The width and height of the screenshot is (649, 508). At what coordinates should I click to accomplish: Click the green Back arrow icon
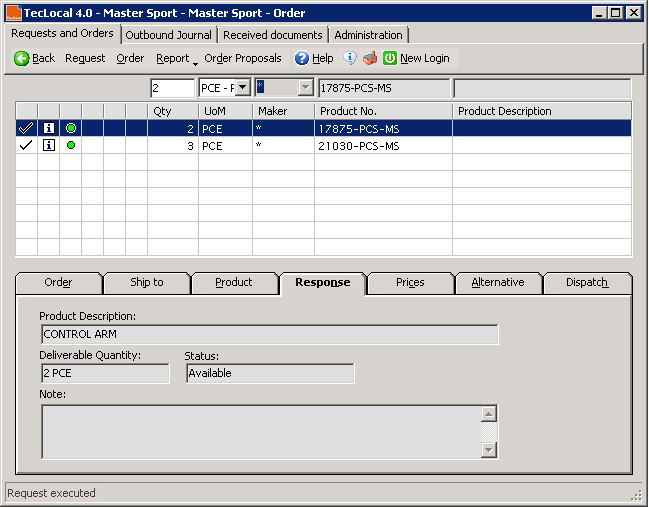coord(21,59)
